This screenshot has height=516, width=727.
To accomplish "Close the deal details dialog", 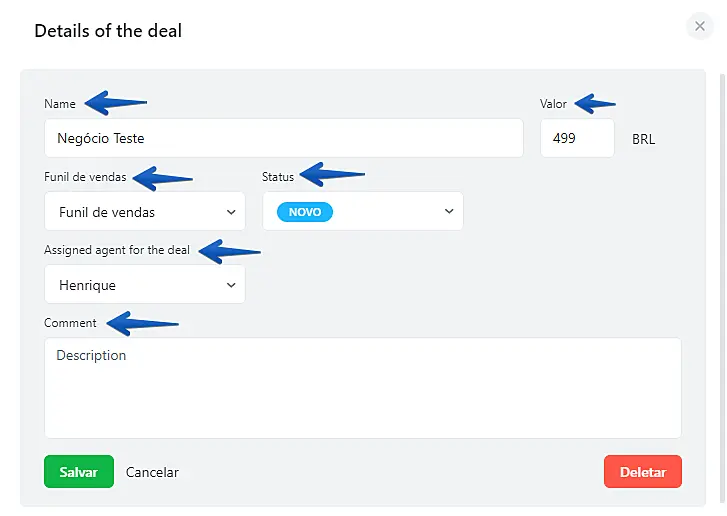I will pos(700,26).
